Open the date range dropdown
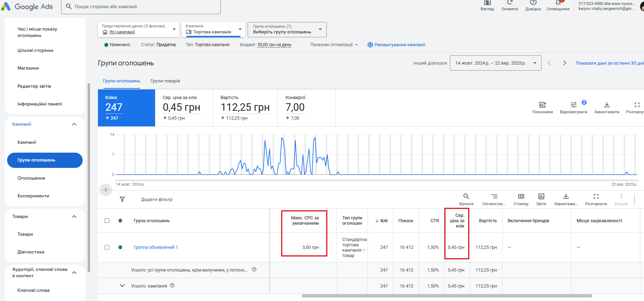Screen dimensions: 644x301 pyautogui.click(x=495, y=63)
